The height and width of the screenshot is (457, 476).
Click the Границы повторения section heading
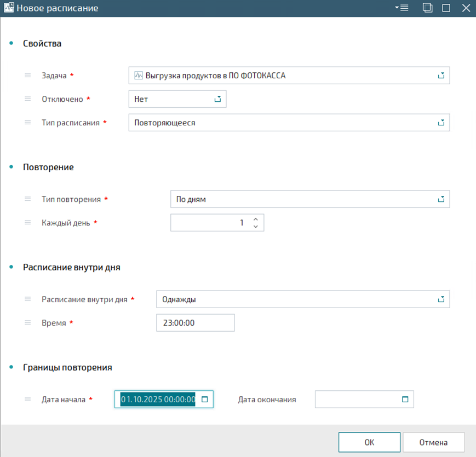tap(67, 368)
